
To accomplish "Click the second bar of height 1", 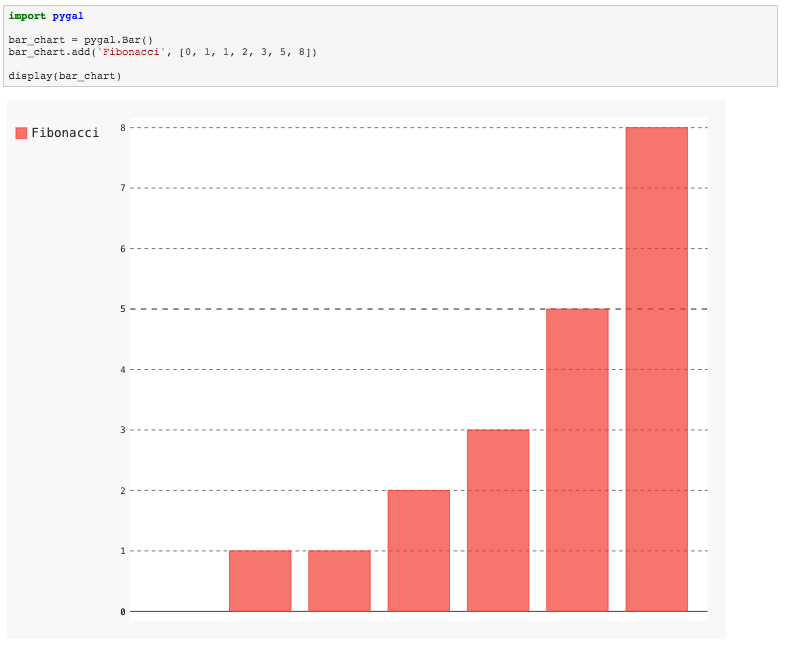I will pyautogui.click(x=339, y=580).
